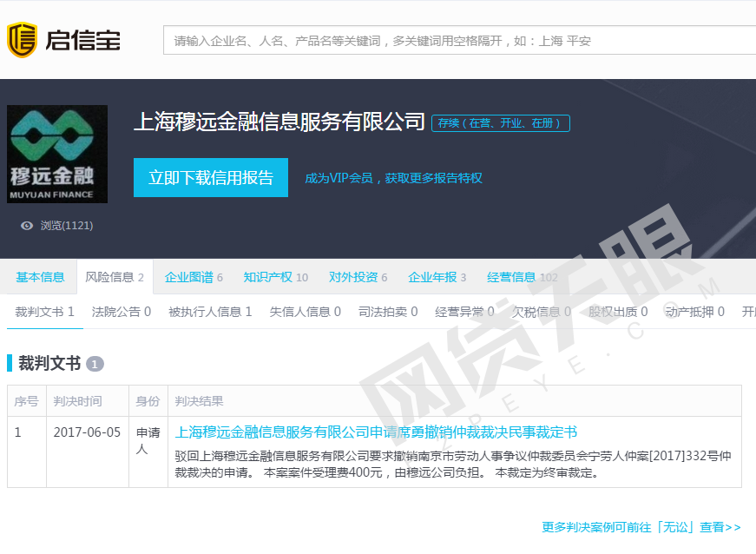
Task: Click the 启信宝 shield logo icon
Action: click(23, 40)
